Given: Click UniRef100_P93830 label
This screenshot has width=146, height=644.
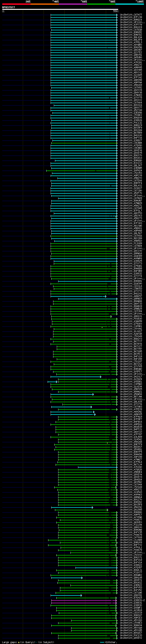Looking at the screenshot, I should pos(131,319).
